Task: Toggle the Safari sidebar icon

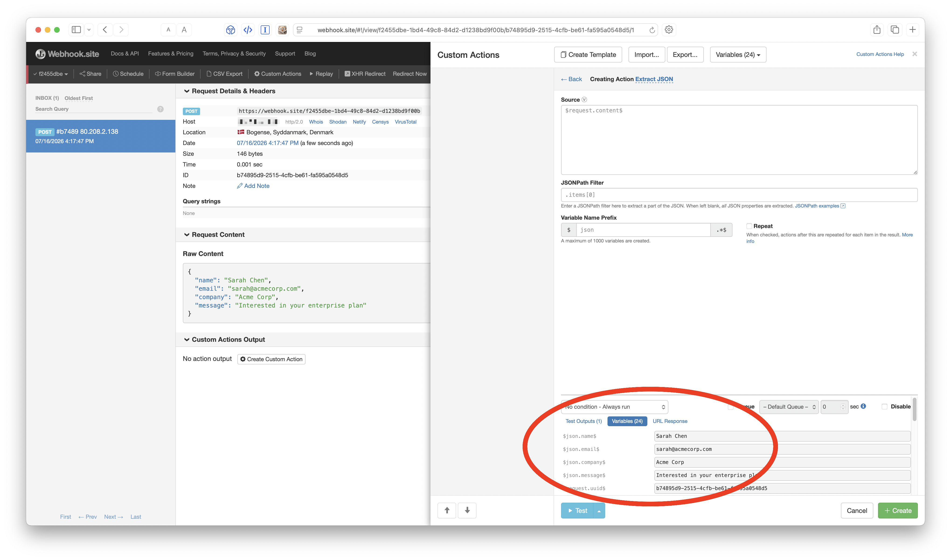Action: click(x=76, y=29)
